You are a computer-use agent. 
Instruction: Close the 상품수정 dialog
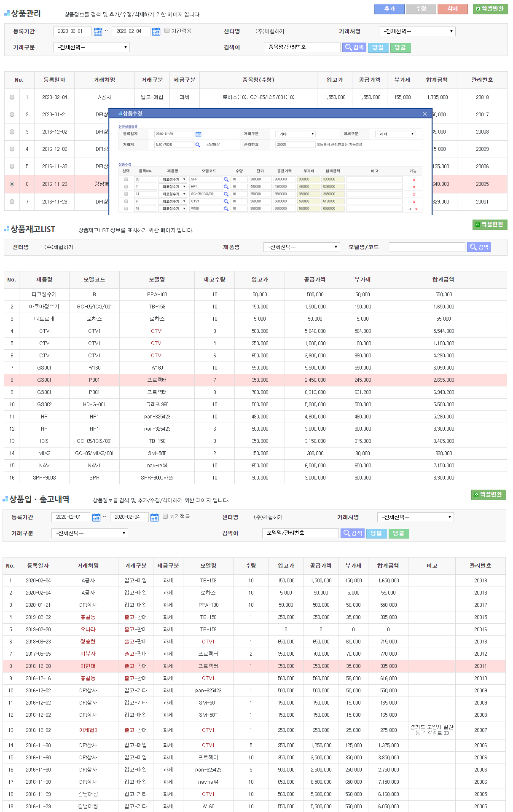point(424,114)
